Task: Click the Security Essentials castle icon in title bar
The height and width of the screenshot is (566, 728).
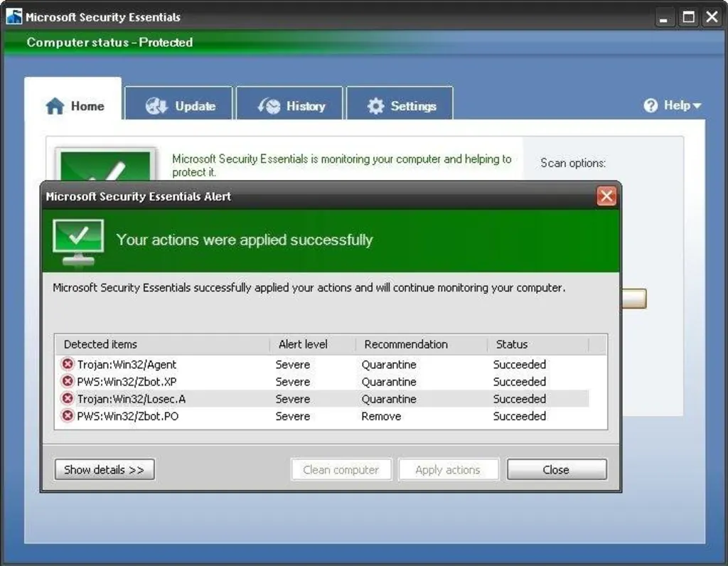Action: pos(14,17)
